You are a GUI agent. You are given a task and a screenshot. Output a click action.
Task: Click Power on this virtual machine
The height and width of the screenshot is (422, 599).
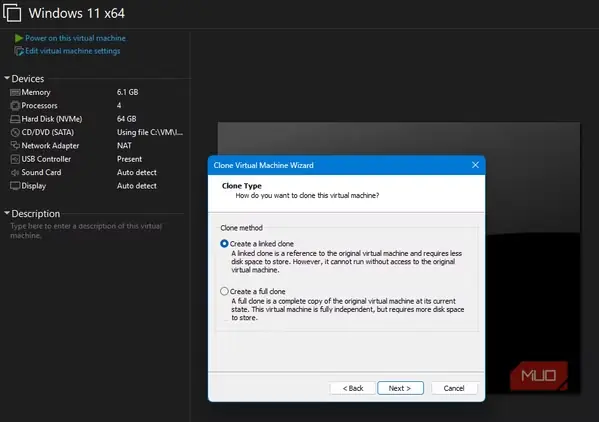click(75, 38)
